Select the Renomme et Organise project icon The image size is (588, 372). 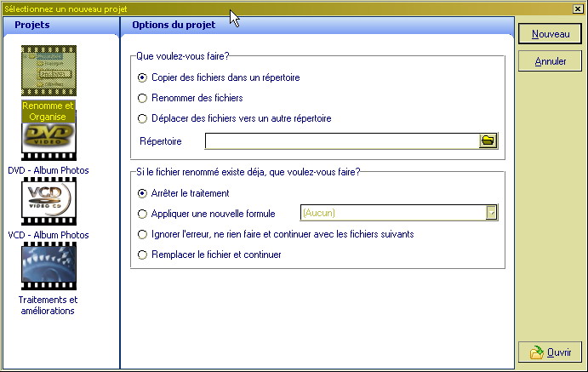tap(49, 72)
